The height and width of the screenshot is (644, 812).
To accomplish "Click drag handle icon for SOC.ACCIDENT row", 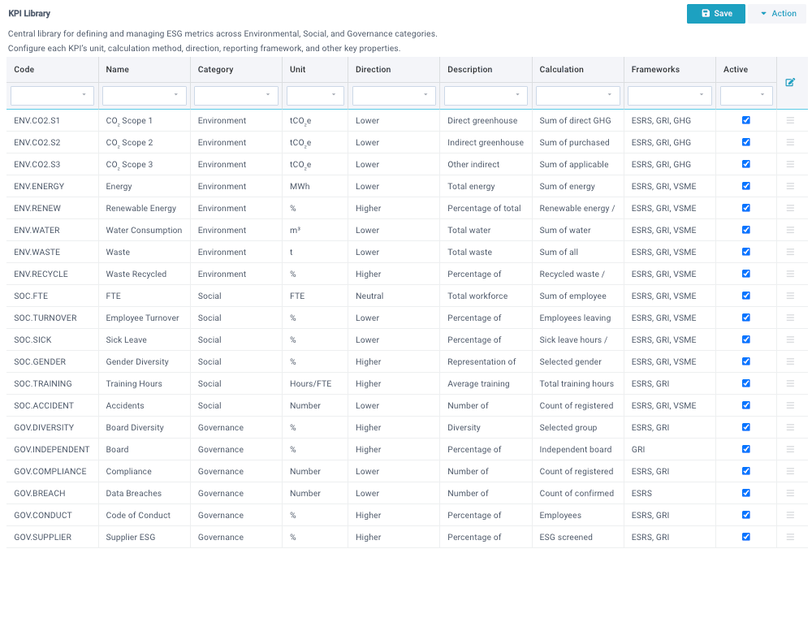I will pos(790,405).
